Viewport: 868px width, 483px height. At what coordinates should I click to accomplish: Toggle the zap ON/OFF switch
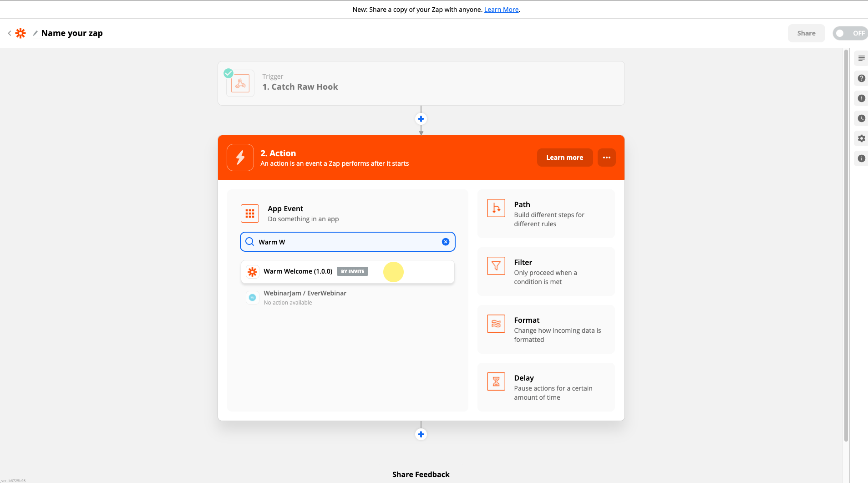click(850, 33)
